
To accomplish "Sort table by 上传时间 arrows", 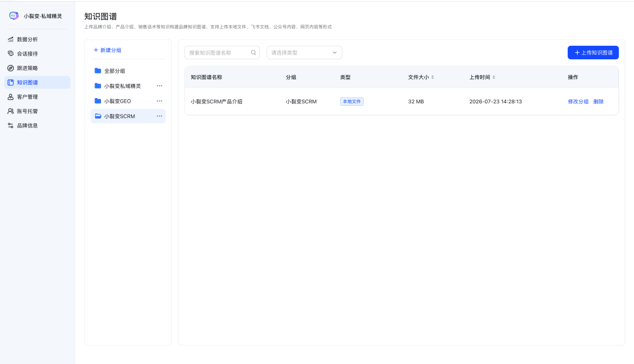I will [x=494, y=77].
